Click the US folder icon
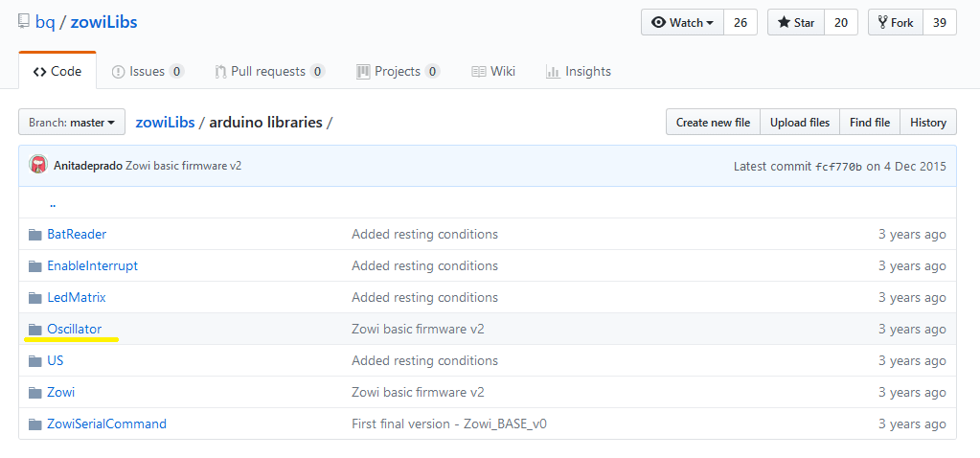980x458 pixels. click(x=35, y=360)
